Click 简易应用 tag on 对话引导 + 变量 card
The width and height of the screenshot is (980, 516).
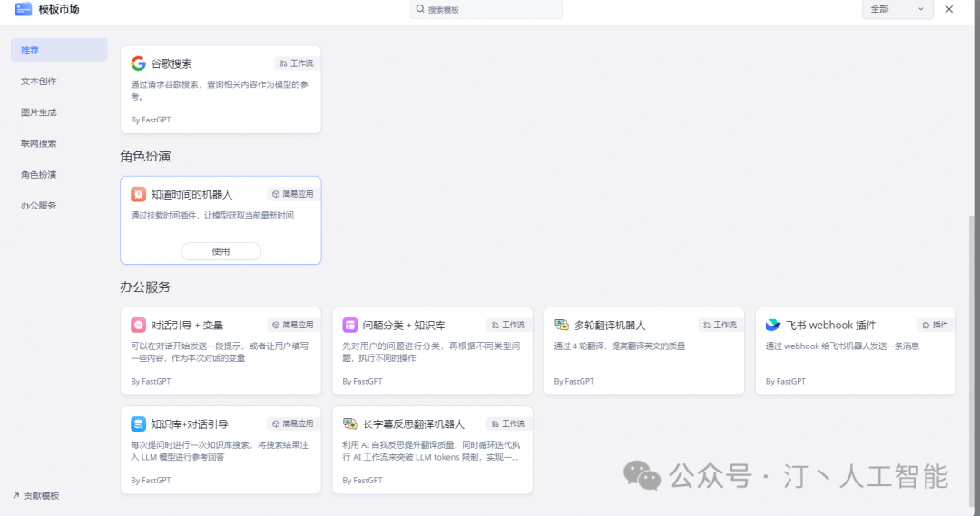click(292, 325)
